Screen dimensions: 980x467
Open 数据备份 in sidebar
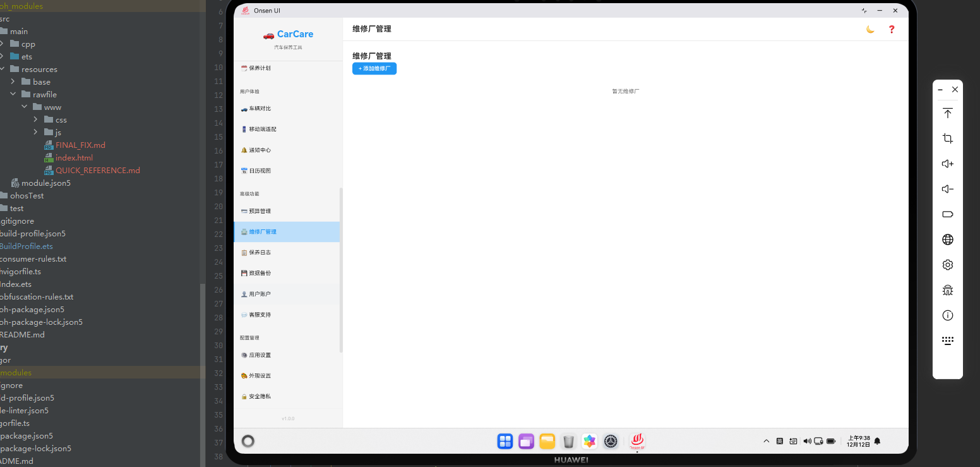288,273
